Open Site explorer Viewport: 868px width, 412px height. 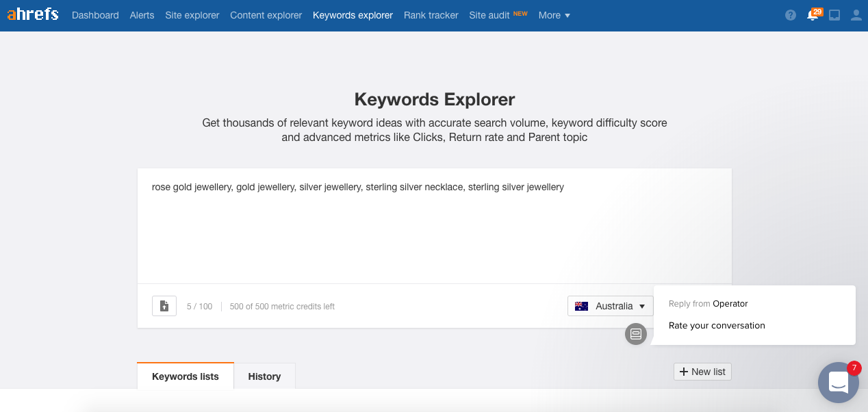pyautogui.click(x=192, y=15)
